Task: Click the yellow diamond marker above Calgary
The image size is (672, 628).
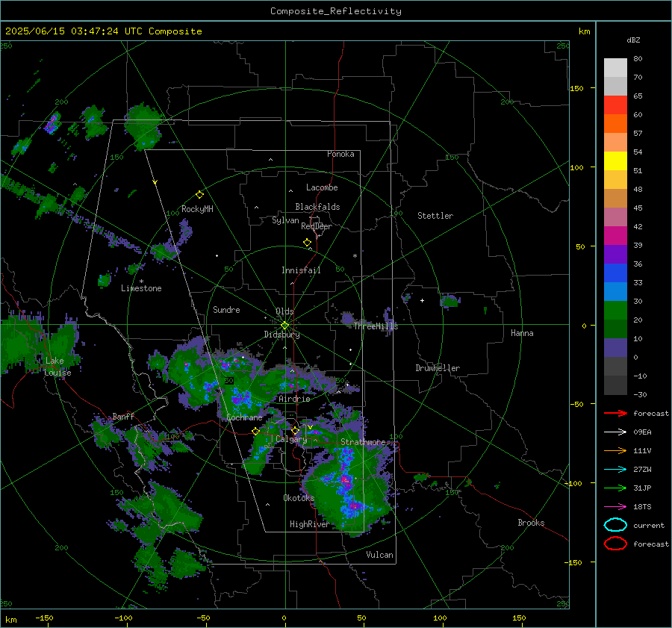Action: pos(295,430)
